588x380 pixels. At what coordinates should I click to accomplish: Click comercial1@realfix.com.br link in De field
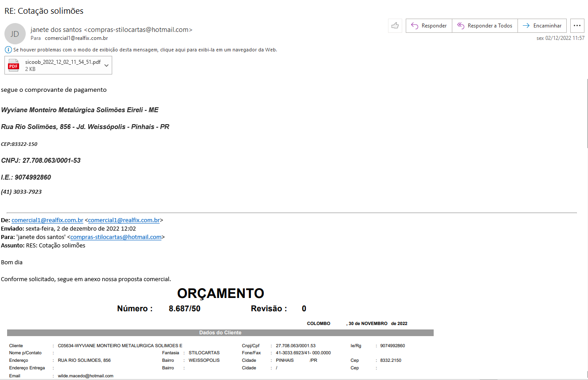(47, 220)
